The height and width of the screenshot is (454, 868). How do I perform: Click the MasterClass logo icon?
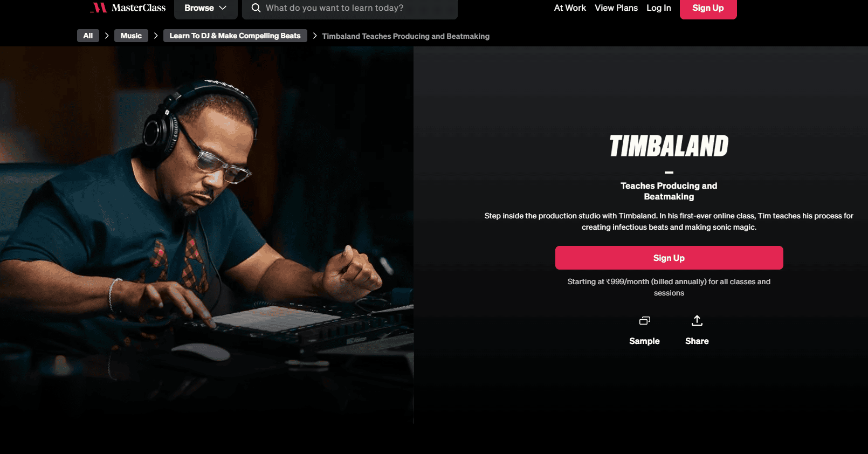(x=99, y=8)
